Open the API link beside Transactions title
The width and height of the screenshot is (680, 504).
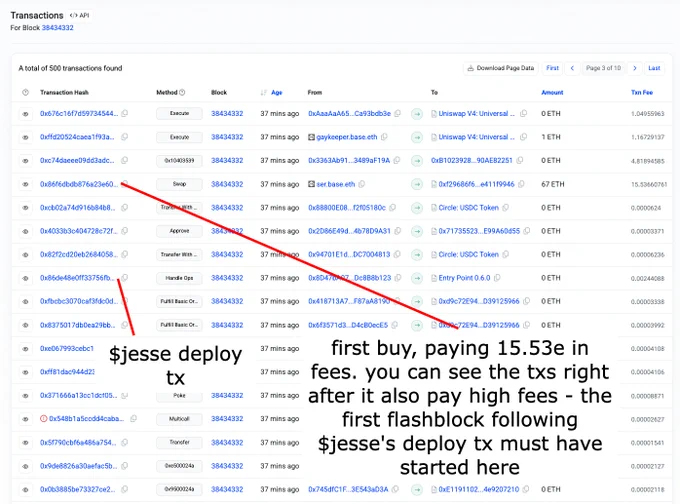tap(79, 15)
